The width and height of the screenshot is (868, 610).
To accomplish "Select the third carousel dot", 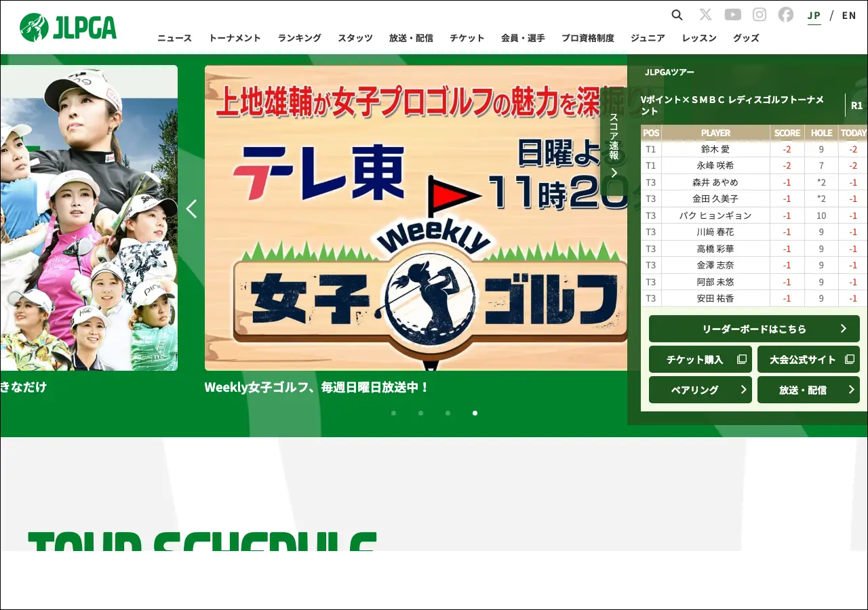I will pos(448,413).
